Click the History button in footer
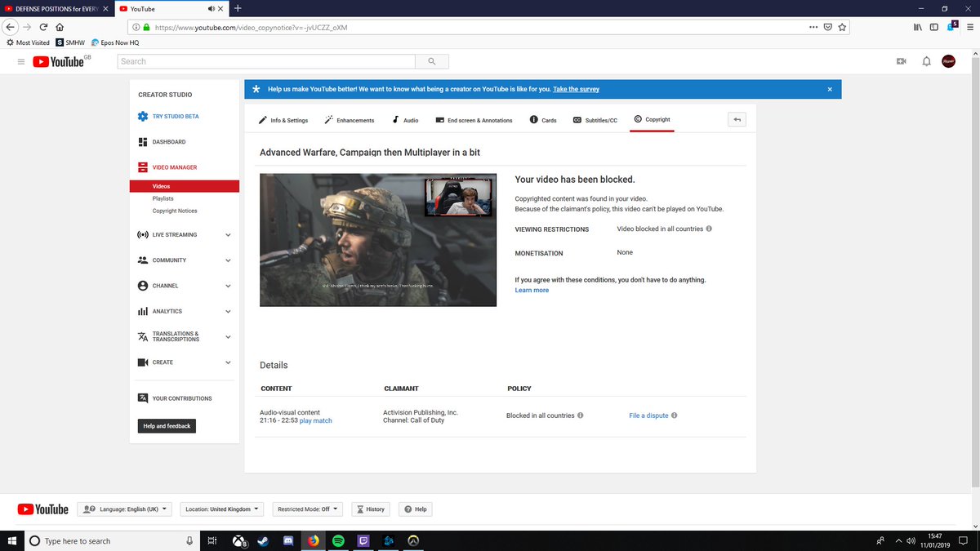980x551 pixels. click(x=370, y=509)
